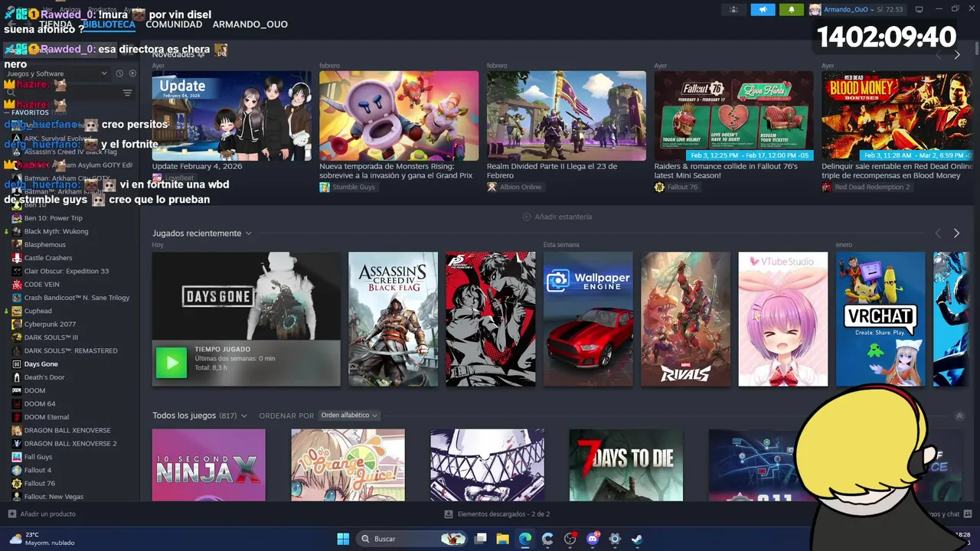Advance recently played shelf with right arrow
The height and width of the screenshot is (551, 980).
point(956,233)
